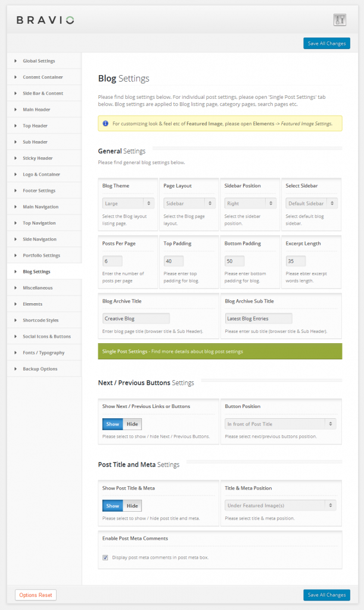Click the blue info icon in the notice

[105, 123]
